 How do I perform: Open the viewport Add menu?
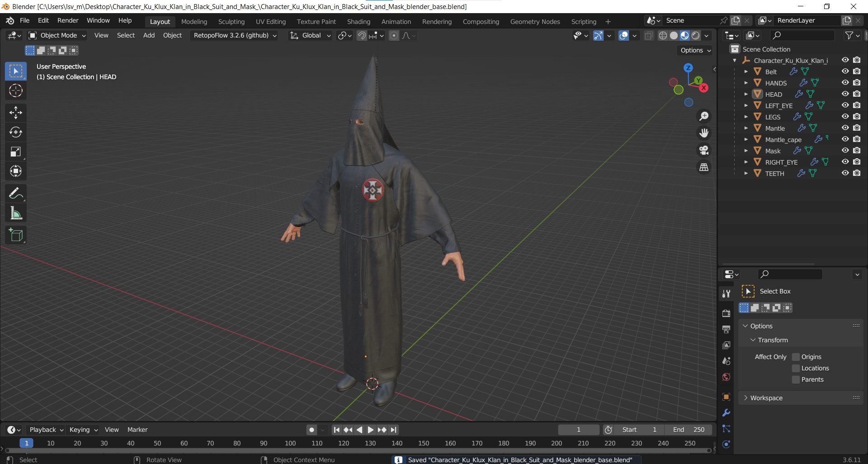[149, 35]
